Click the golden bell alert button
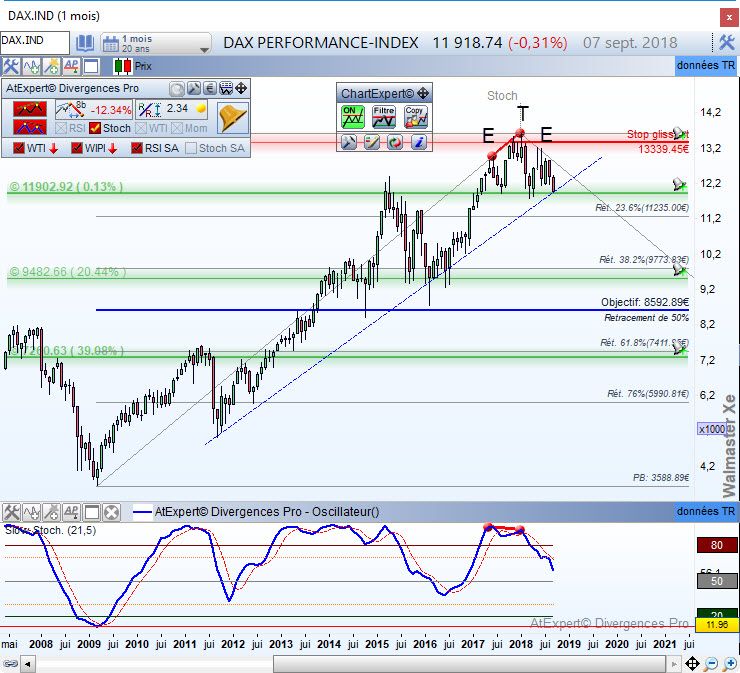740x673 pixels. (233, 118)
